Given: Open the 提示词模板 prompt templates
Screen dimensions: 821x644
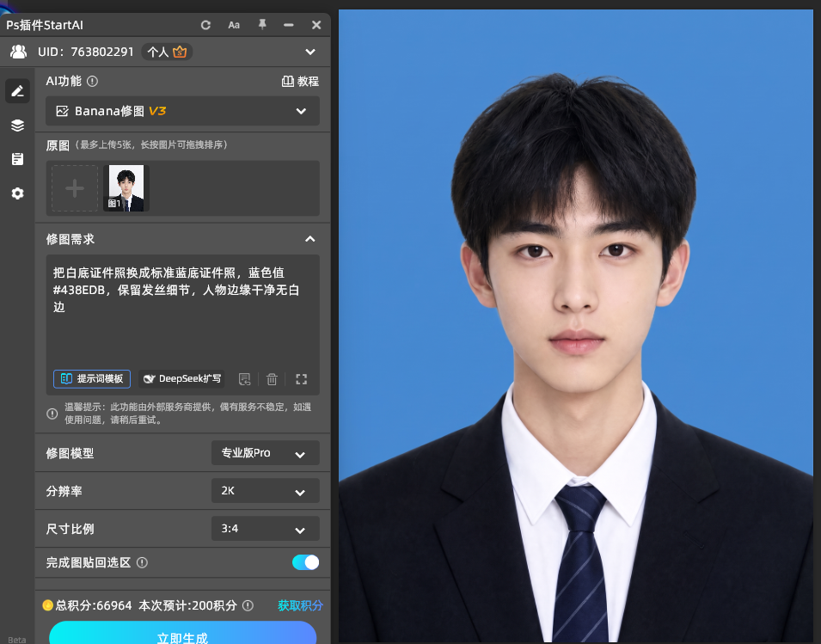Looking at the screenshot, I should [92, 378].
